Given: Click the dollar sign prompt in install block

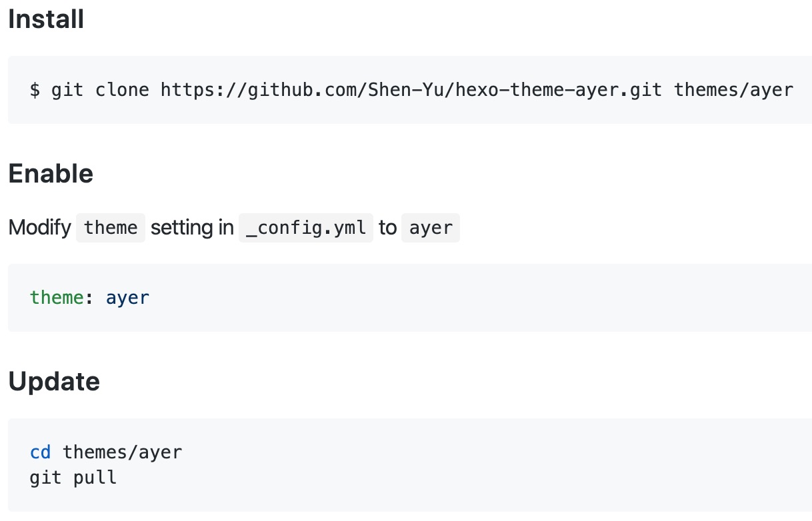Looking at the screenshot, I should [x=35, y=89].
